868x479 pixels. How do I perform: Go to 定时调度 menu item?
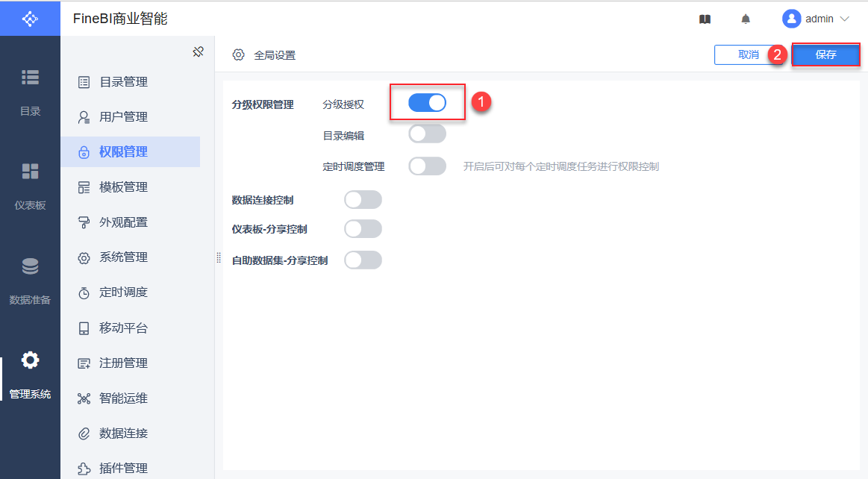[123, 292]
